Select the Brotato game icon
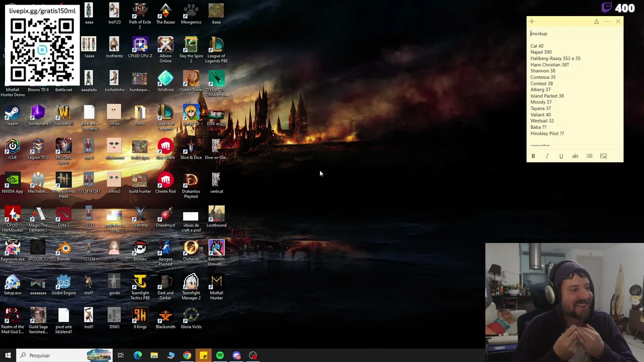Screen dimensions: 644x362 pyautogui.click(x=140, y=250)
